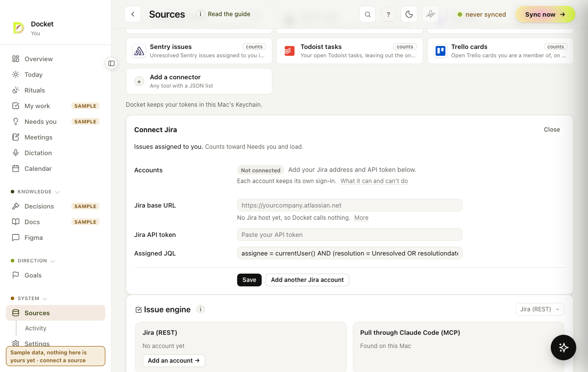The width and height of the screenshot is (588, 372).
Task: Select the Todoist tasks connector card
Action: point(349,51)
